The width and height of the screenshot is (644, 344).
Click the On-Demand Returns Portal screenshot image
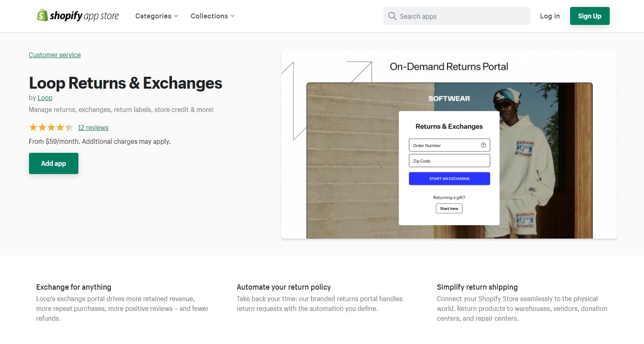(x=449, y=145)
